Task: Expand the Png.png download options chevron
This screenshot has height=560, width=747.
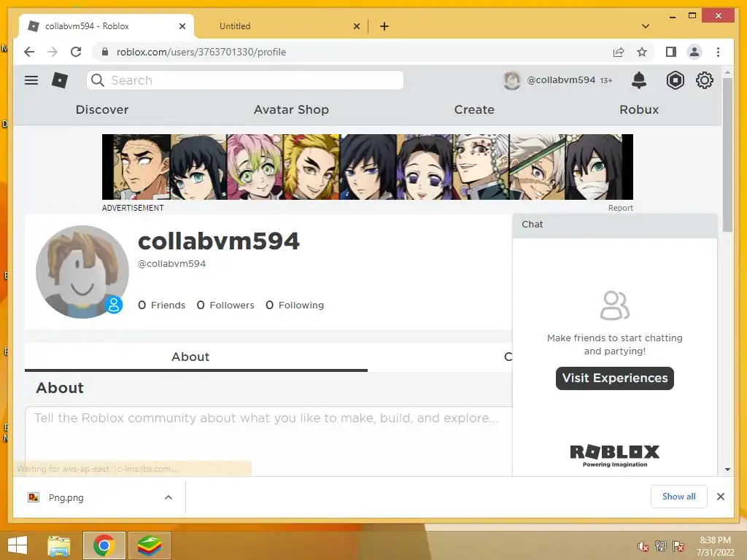Action: pos(169,497)
